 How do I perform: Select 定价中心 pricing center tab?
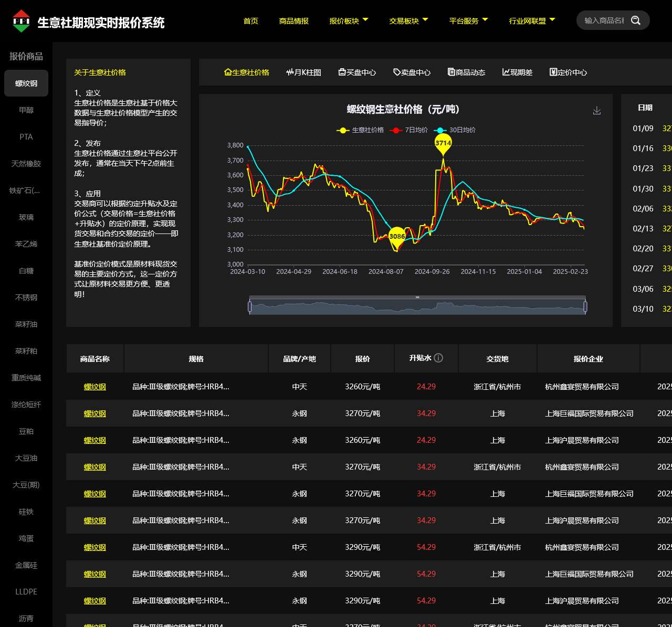(568, 72)
